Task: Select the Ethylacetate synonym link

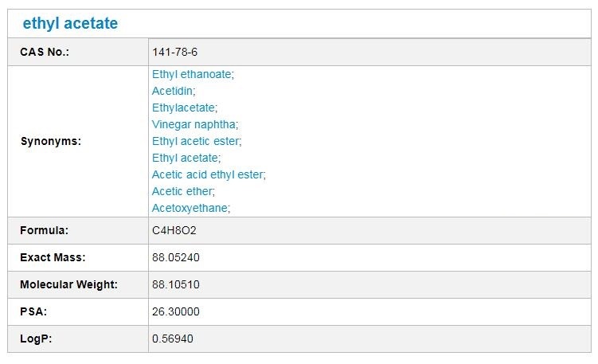Action: coord(183,108)
